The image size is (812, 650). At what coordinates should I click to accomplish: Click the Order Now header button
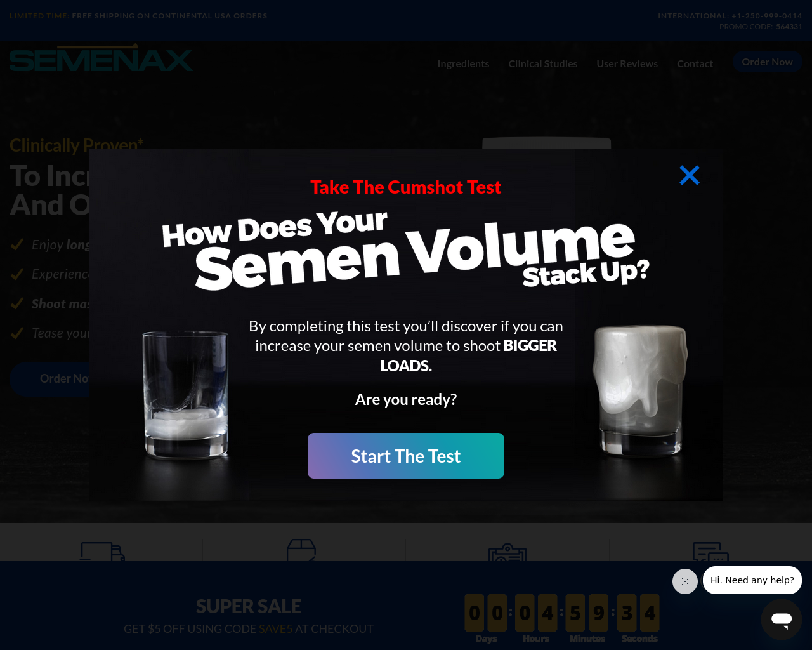click(767, 62)
